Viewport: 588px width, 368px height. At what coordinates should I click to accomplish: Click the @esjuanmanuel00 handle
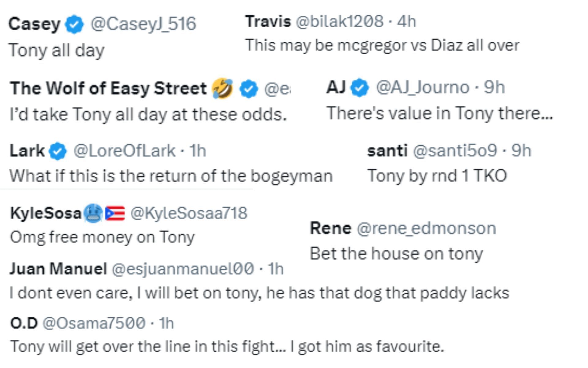pyautogui.click(x=183, y=269)
